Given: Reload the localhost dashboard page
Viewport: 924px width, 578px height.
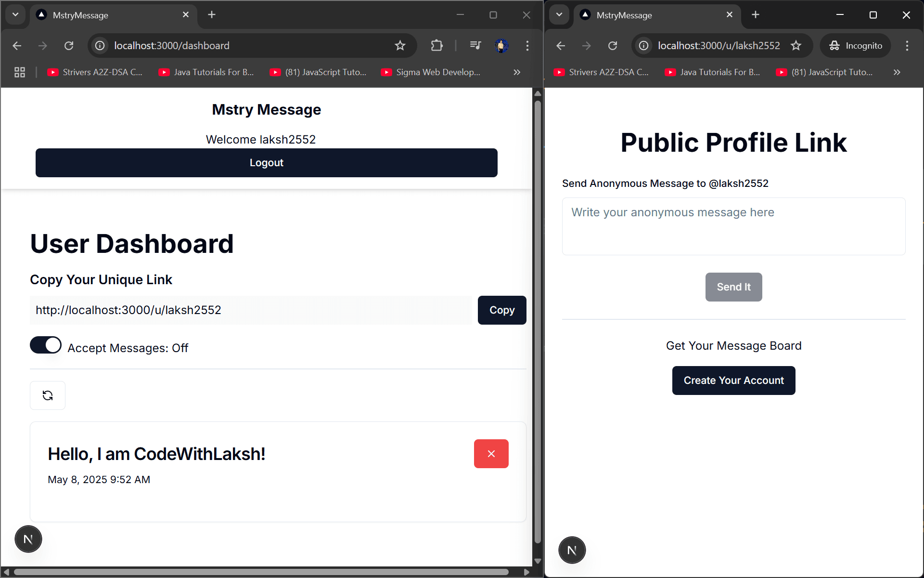Looking at the screenshot, I should tap(69, 46).
